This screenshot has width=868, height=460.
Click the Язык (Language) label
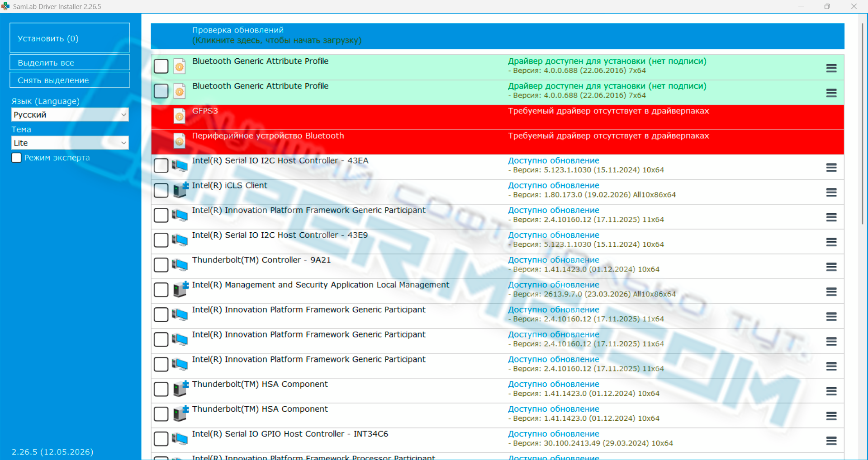[x=45, y=101]
